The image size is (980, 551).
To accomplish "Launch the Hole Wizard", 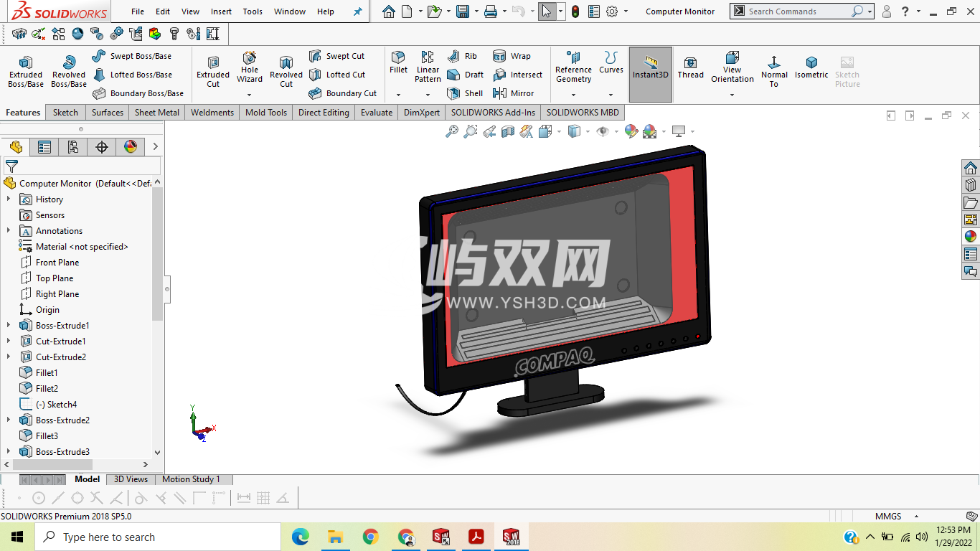I will pos(250,68).
